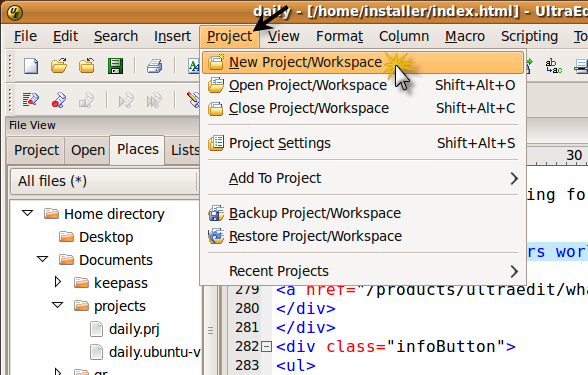Click the New Project/Workspace menu entry
Screen dimensions: 588x375
363,62
